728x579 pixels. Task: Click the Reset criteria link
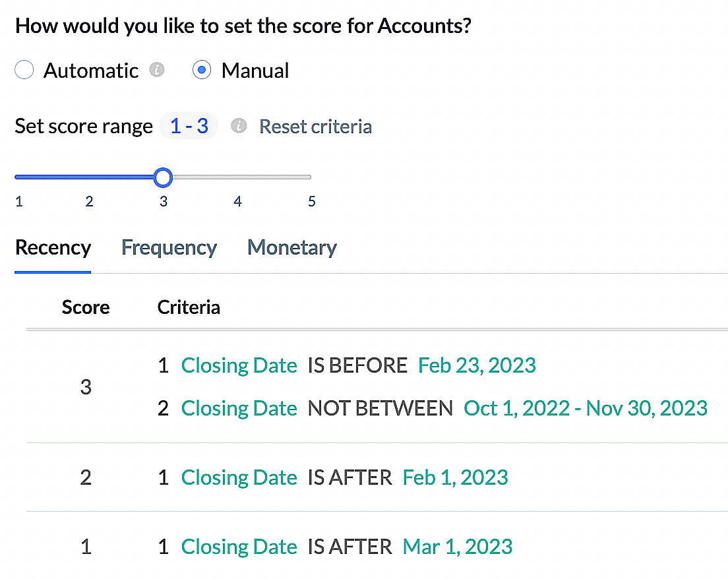(x=315, y=127)
